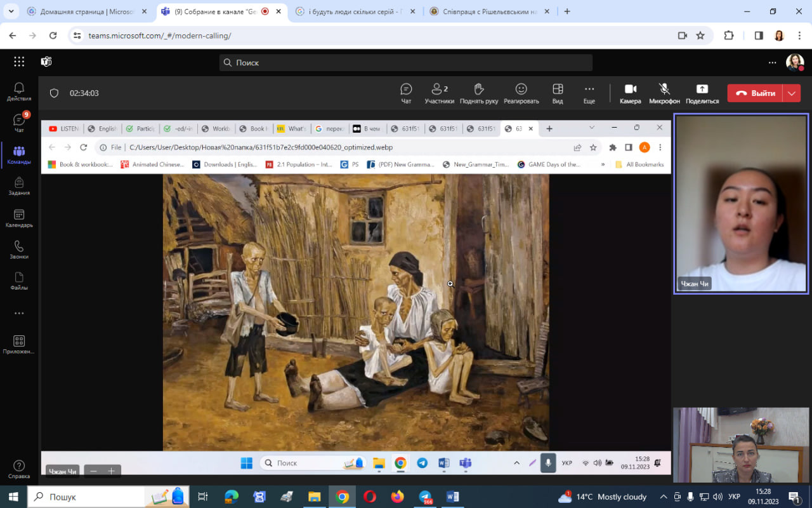Open the Teams profile avatar menu
Image resolution: width=812 pixels, height=508 pixels.
(795, 62)
